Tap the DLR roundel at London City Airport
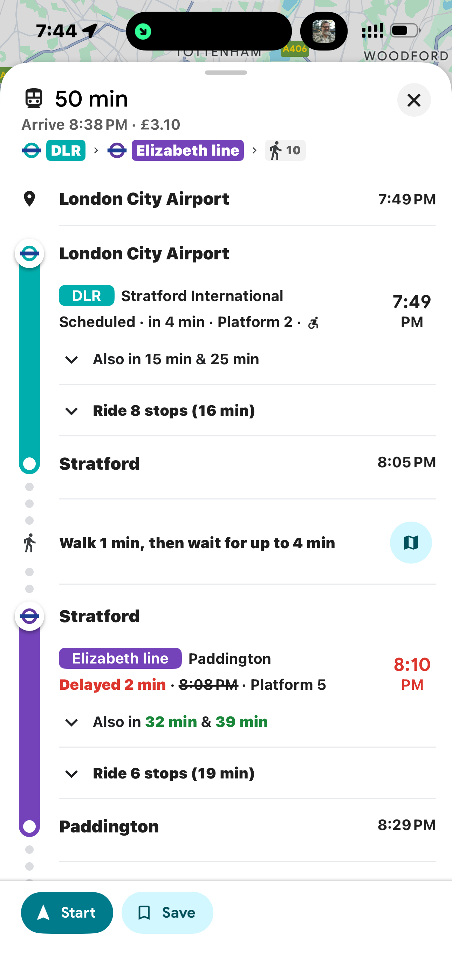This screenshot has height=980, width=452. 29,253
